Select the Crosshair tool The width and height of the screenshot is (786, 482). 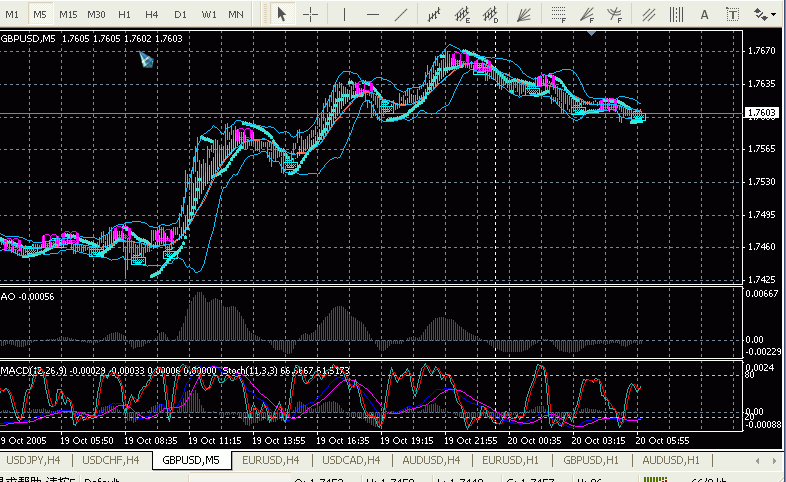311,14
